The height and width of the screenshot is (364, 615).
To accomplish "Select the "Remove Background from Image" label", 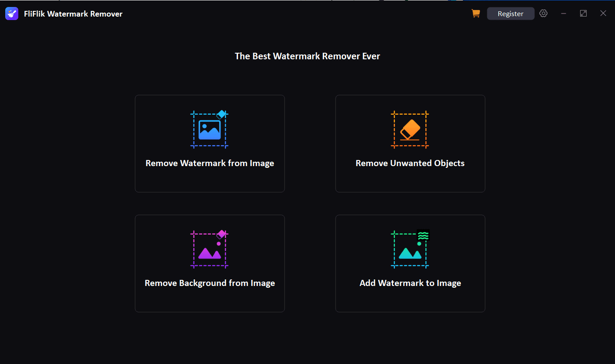I will 210,283.
